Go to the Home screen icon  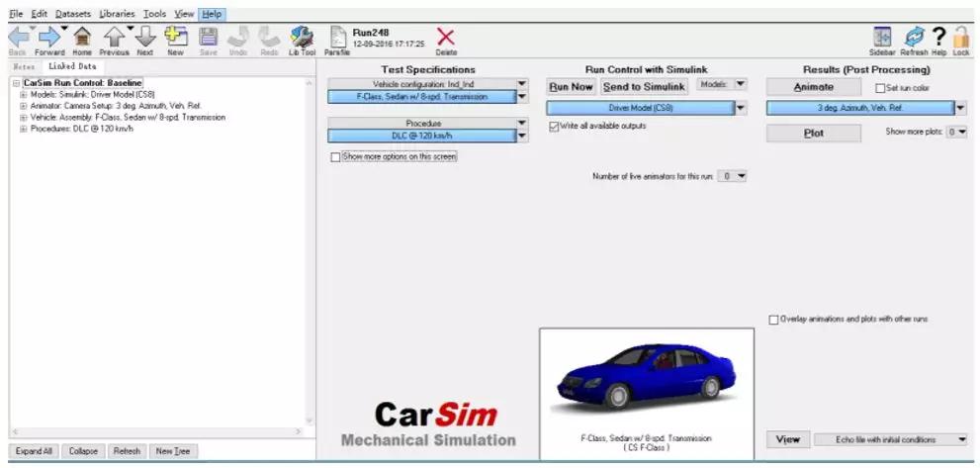point(82,38)
